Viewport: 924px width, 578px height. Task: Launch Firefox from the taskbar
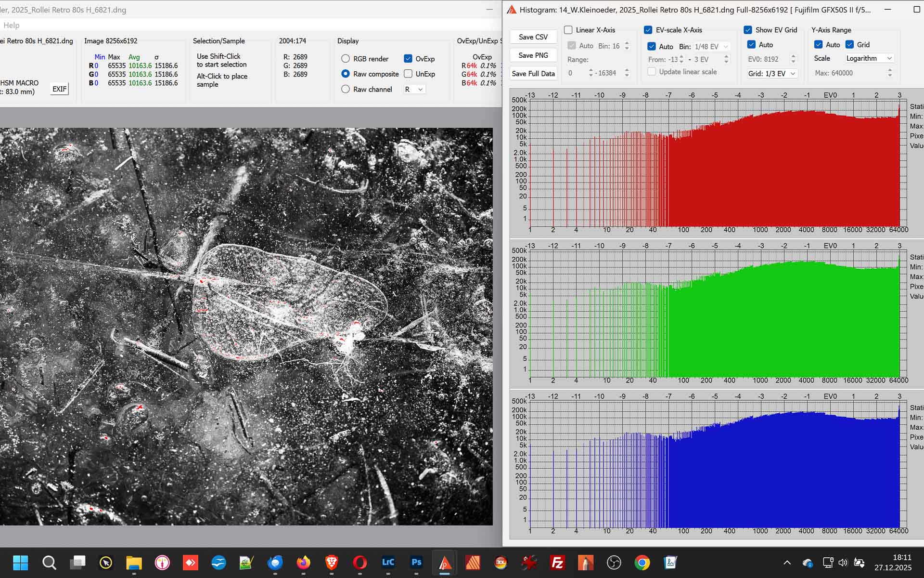[303, 562]
